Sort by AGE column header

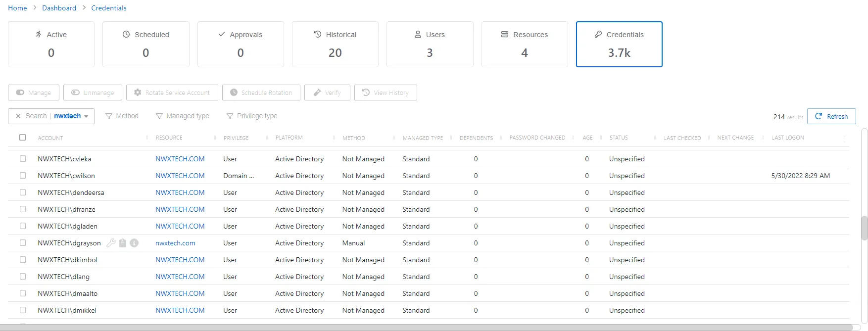point(587,138)
